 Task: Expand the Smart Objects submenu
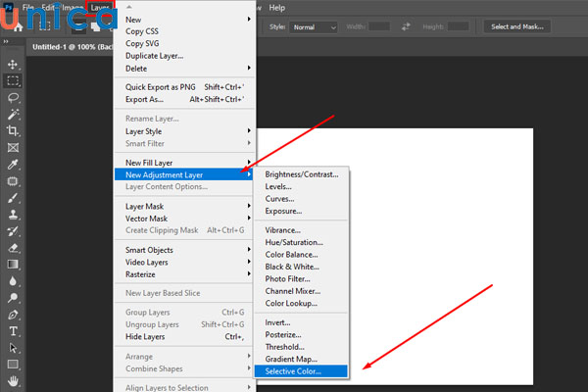pyautogui.click(x=186, y=250)
